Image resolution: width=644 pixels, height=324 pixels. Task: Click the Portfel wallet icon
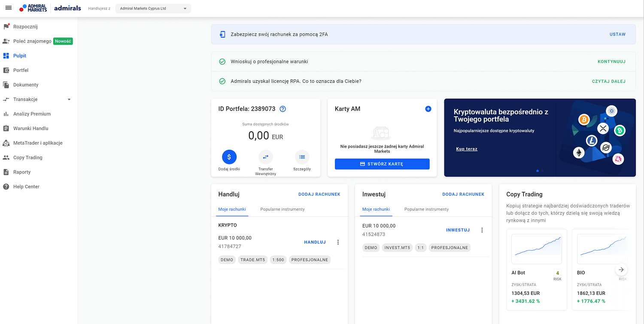pyautogui.click(x=6, y=70)
